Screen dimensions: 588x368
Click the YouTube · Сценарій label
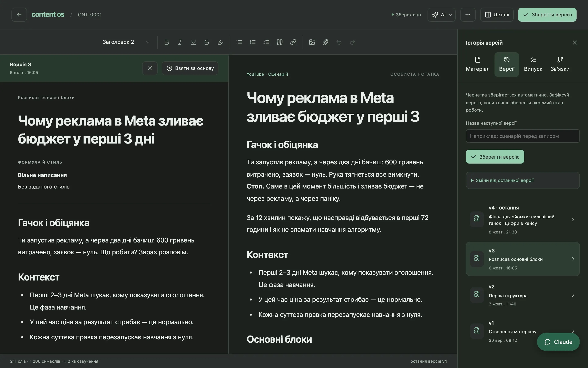click(x=267, y=74)
